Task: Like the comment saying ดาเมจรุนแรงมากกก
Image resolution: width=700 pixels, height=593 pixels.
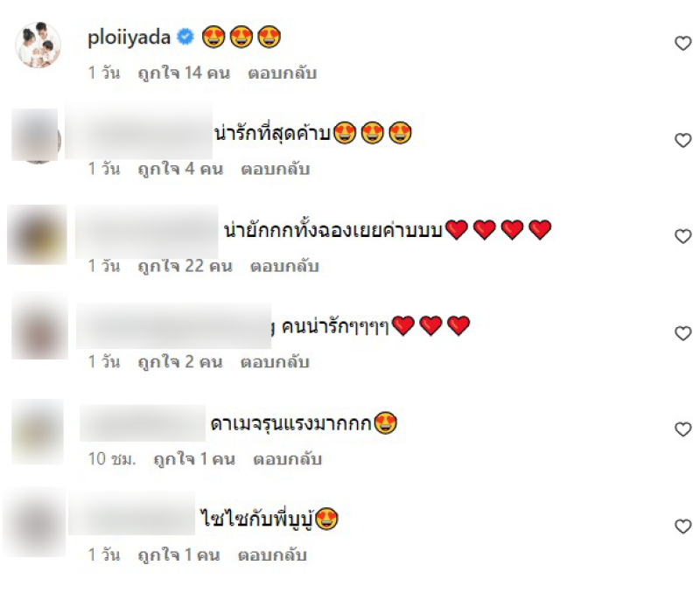Action: 682,429
